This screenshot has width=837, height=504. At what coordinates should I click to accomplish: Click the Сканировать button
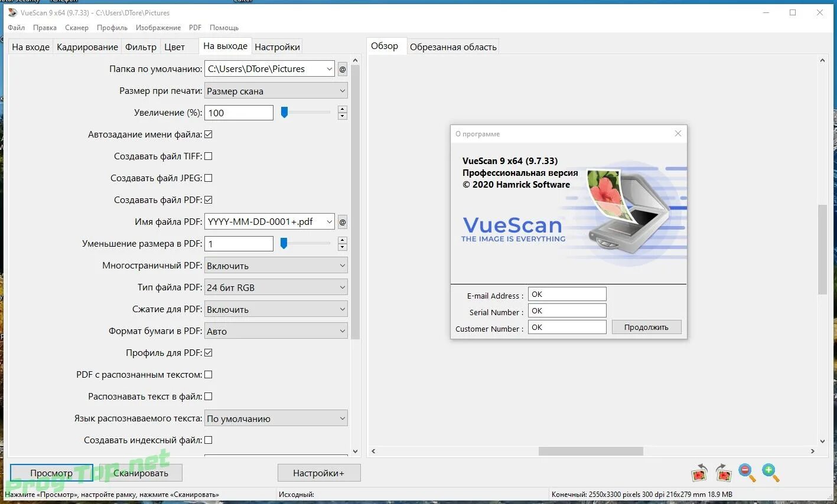(x=141, y=473)
